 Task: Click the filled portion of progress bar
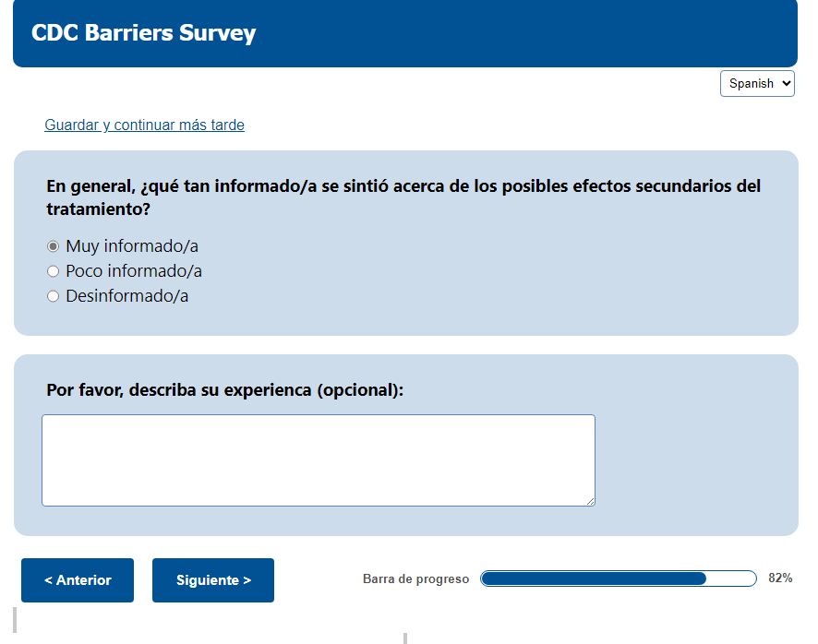coord(593,578)
